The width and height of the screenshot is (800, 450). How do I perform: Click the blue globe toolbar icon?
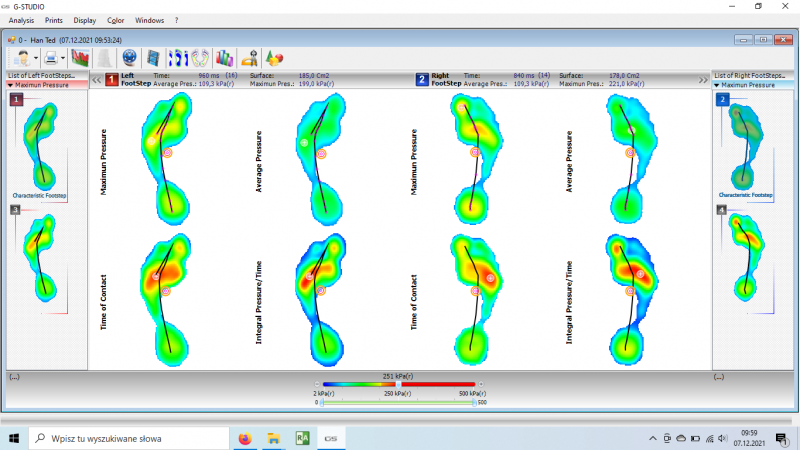point(129,58)
